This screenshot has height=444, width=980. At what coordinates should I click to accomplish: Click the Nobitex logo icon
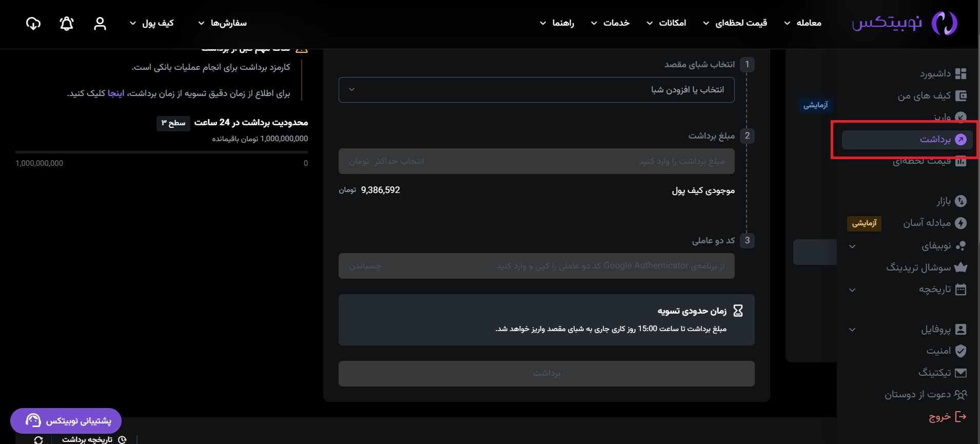[x=944, y=23]
